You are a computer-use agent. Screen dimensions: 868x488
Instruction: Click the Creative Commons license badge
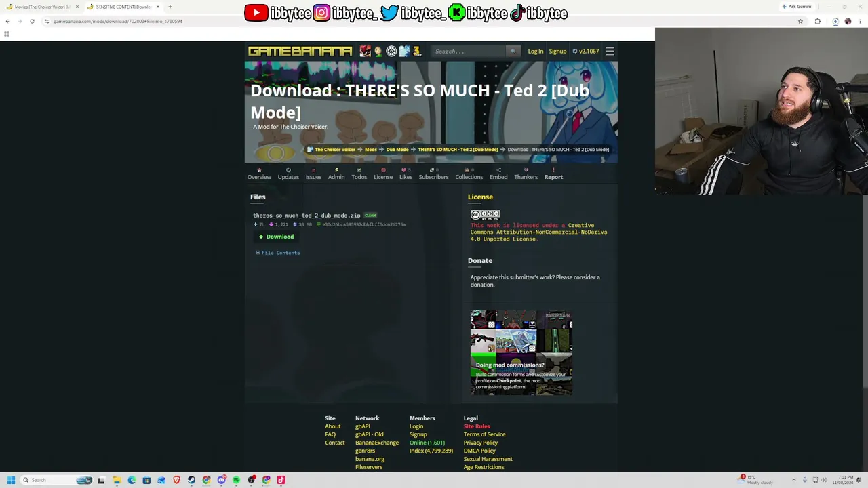[x=486, y=215]
